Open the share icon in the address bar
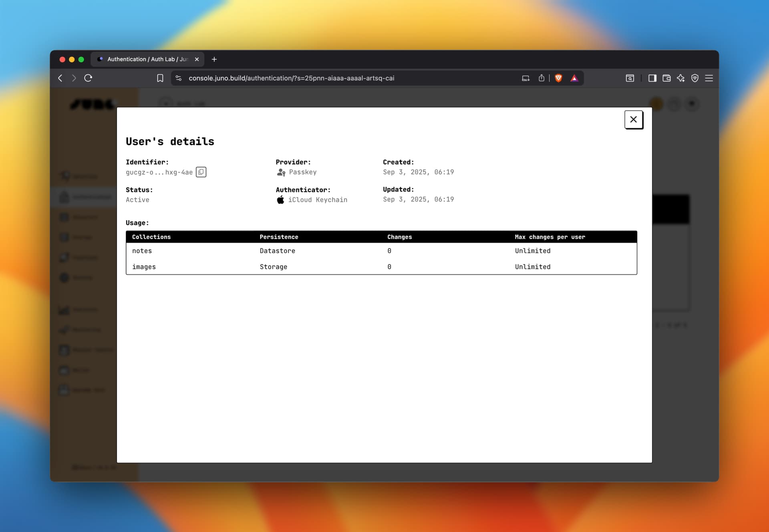Viewport: 769px width, 532px height. (542, 78)
